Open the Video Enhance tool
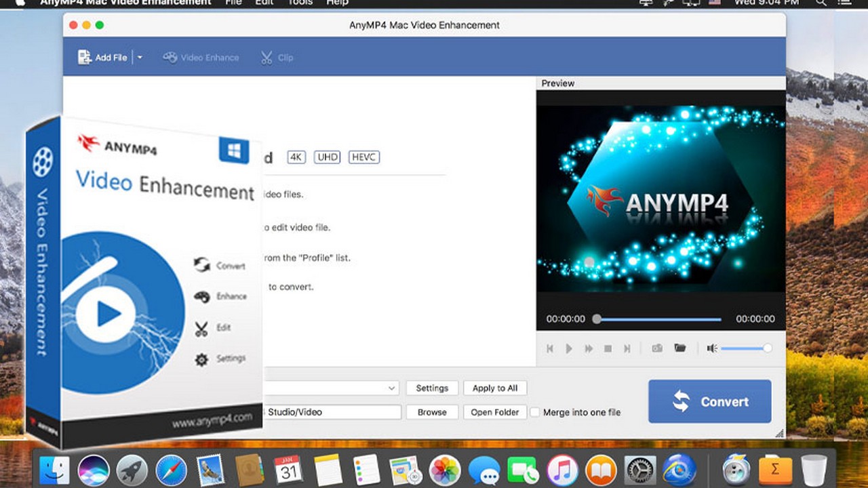 (201, 58)
